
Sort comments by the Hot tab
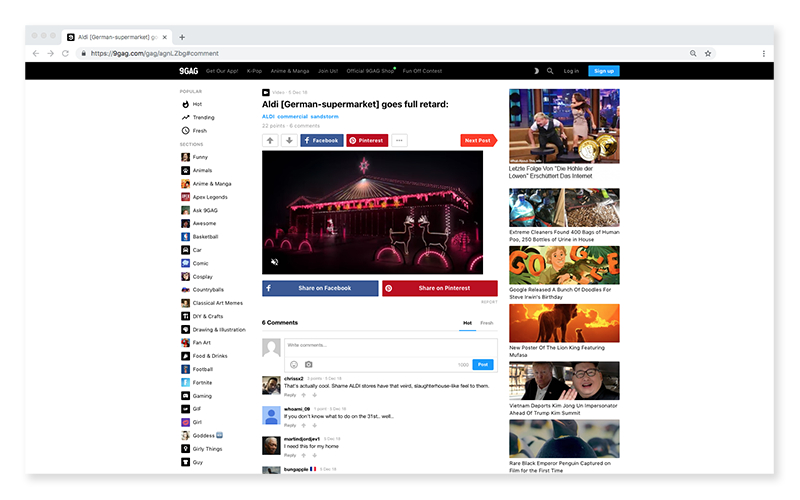click(467, 323)
